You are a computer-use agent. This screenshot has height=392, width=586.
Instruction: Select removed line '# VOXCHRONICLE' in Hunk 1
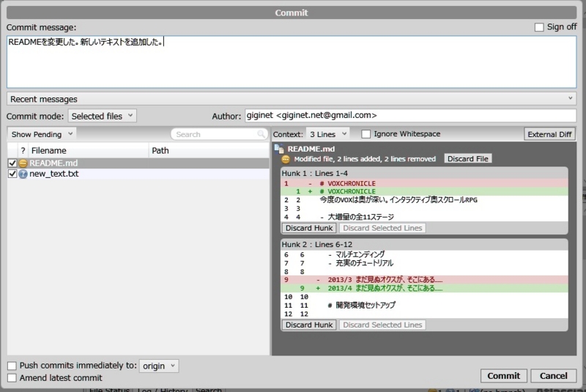point(424,183)
